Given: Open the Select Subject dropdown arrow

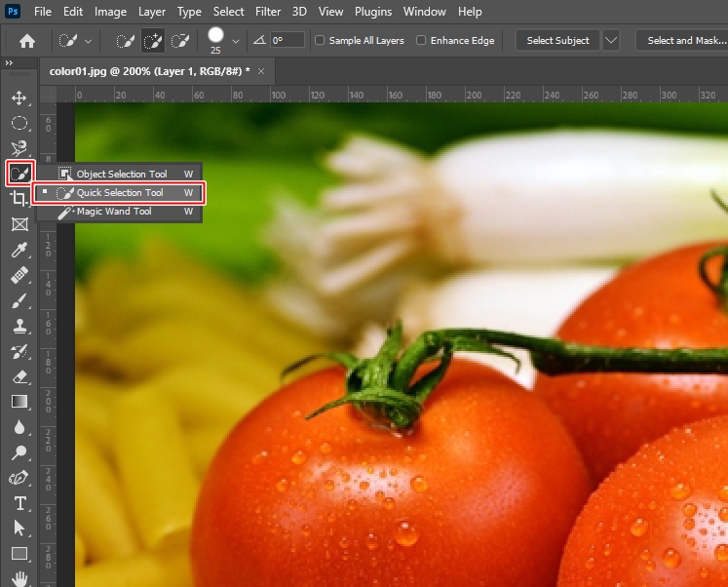Looking at the screenshot, I should coord(611,40).
